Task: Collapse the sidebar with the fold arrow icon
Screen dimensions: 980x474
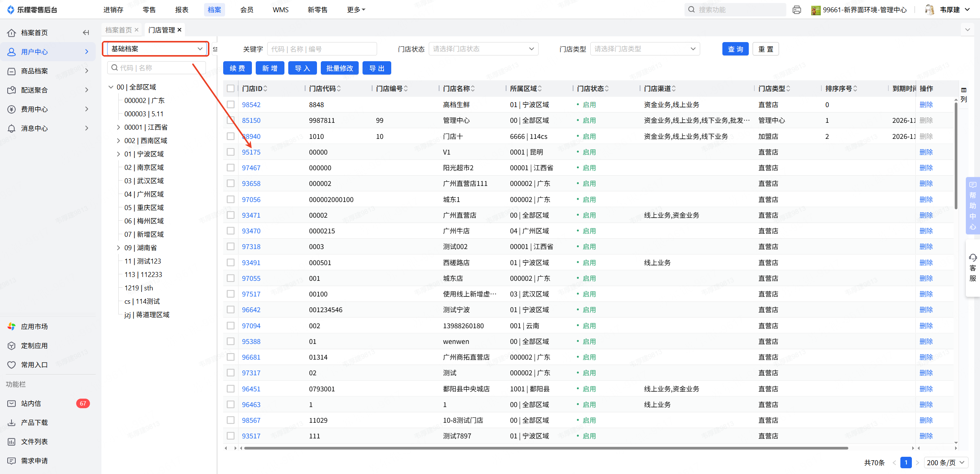Action: coord(86,33)
